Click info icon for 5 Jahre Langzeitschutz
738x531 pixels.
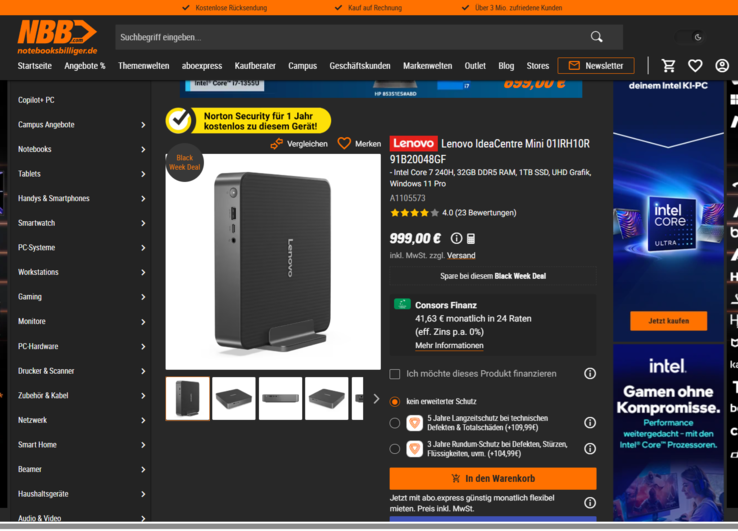[x=590, y=423]
